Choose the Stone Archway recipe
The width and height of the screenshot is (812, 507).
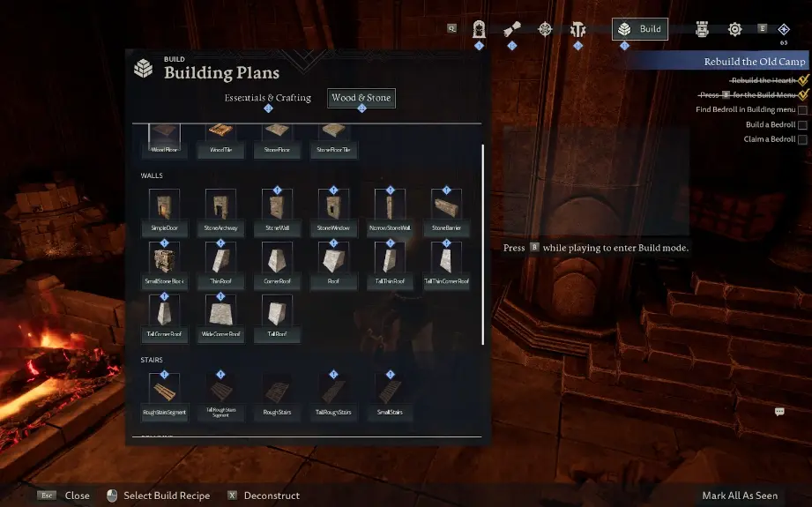[x=220, y=212]
